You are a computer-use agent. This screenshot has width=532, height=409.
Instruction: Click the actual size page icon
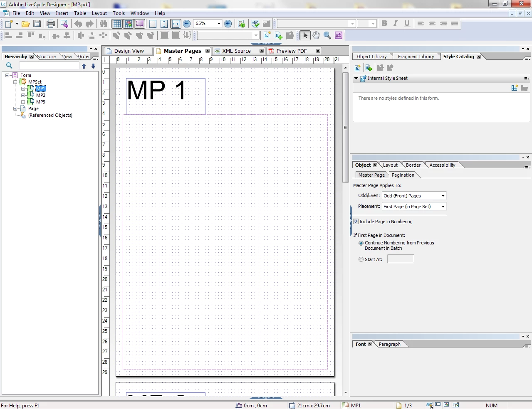[153, 24]
